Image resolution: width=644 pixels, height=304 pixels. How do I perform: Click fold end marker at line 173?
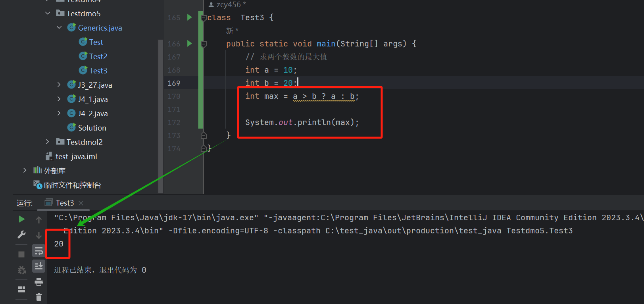pyautogui.click(x=204, y=135)
